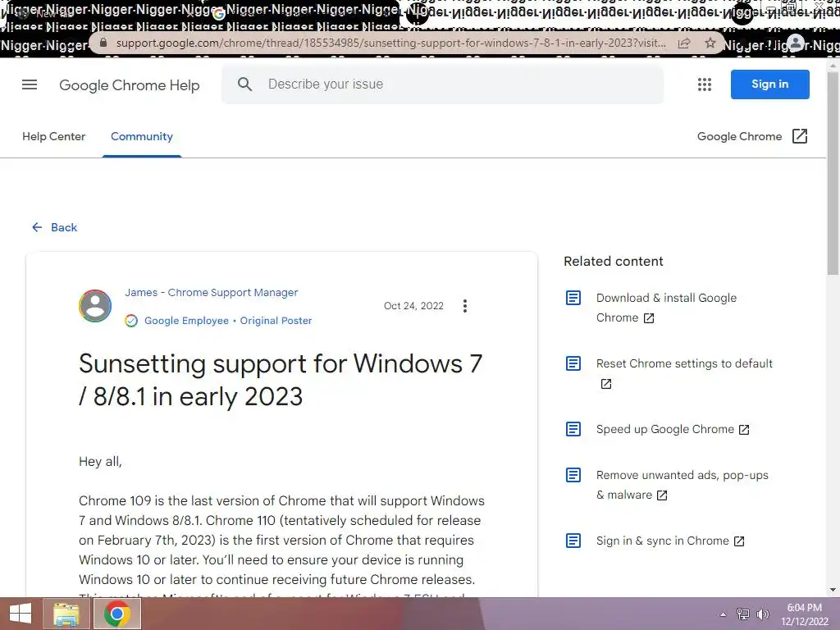The width and height of the screenshot is (840, 630).
Task: Click James's profile avatar
Action: click(x=95, y=306)
